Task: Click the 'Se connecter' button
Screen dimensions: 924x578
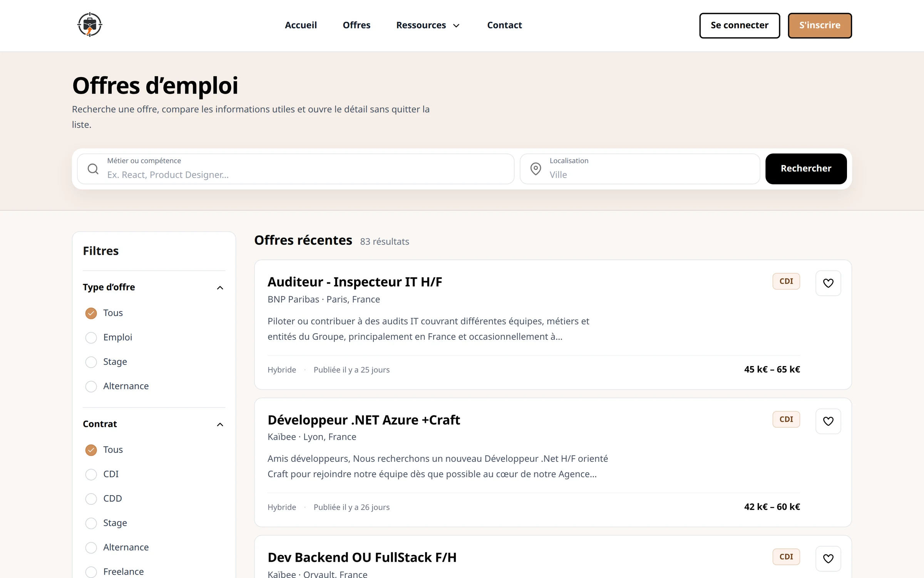Action: tap(739, 25)
